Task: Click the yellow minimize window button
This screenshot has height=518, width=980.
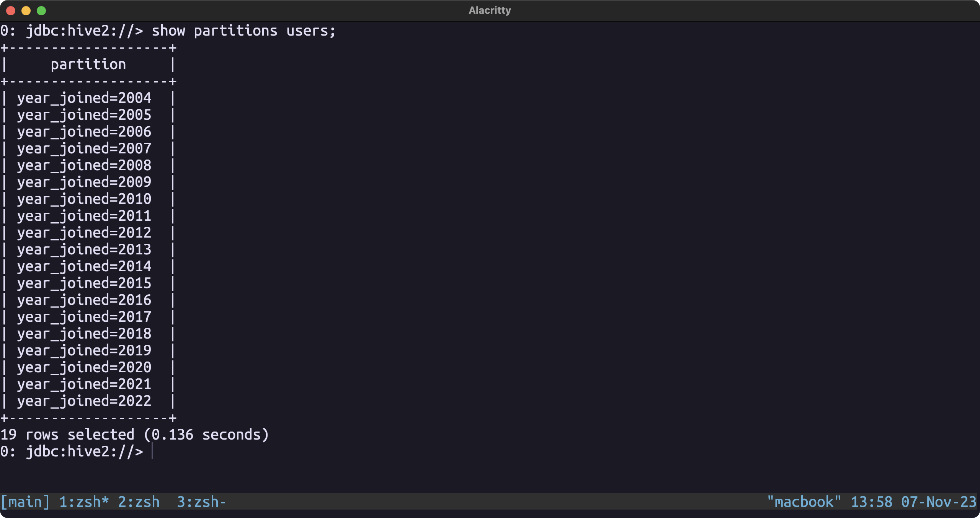Action: pos(26,11)
